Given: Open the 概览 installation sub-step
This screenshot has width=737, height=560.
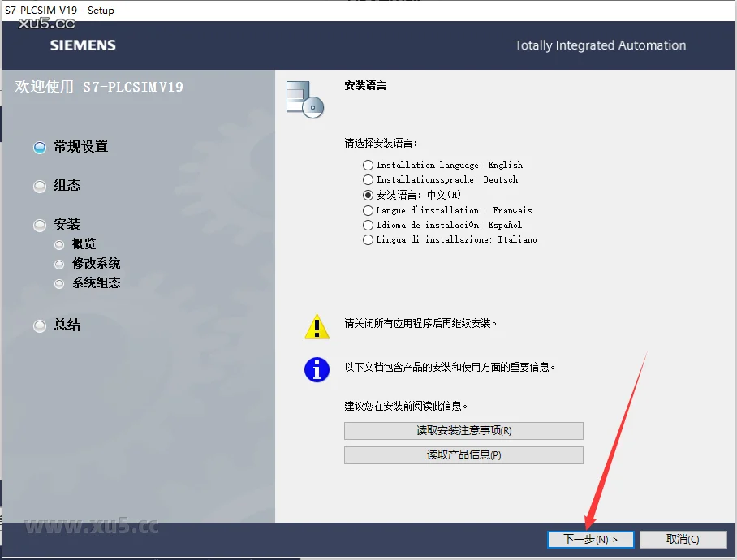Looking at the screenshot, I should pyautogui.click(x=58, y=243).
